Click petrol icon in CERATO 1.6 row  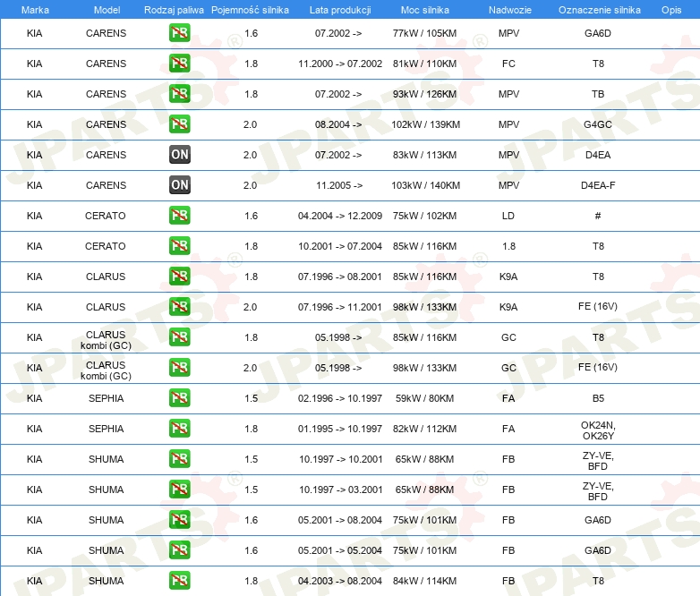[179, 215]
